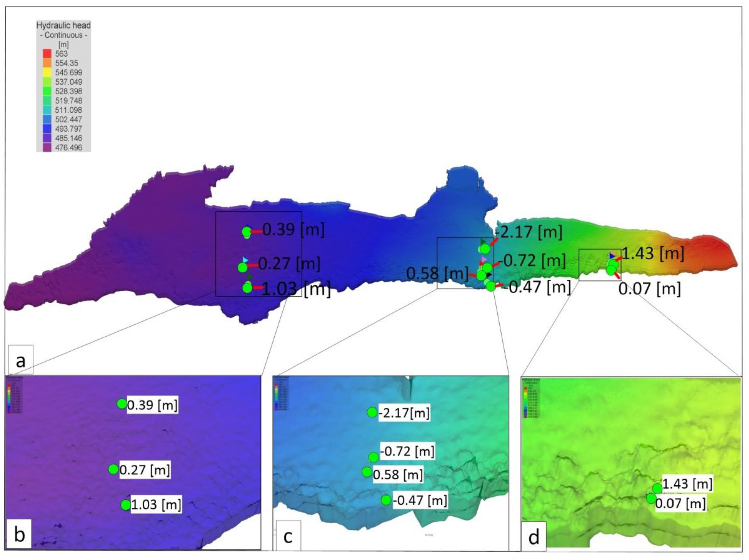Click the '- Continuous -' legend subtitle
The height and width of the screenshot is (560, 749).
pos(64,35)
